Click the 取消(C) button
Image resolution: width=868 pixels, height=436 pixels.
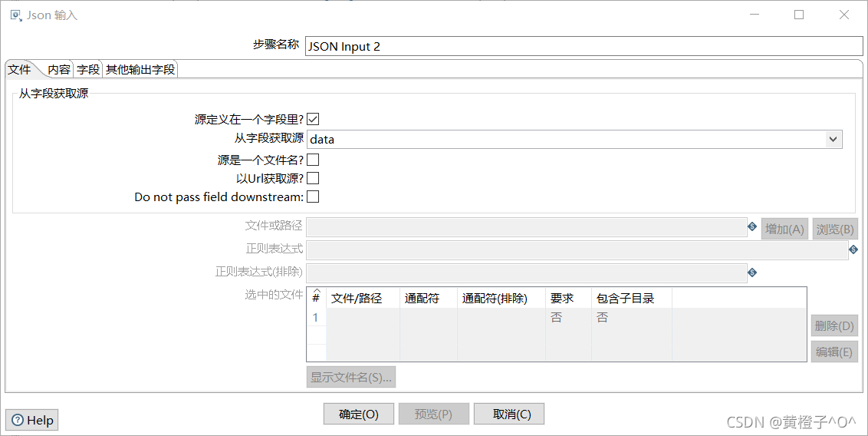pyautogui.click(x=509, y=414)
